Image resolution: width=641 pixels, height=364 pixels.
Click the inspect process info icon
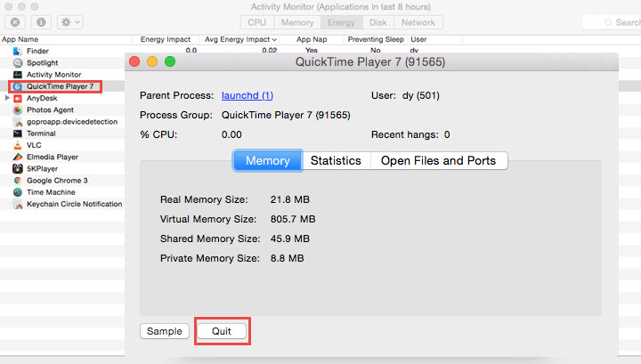[x=40, y=21]
